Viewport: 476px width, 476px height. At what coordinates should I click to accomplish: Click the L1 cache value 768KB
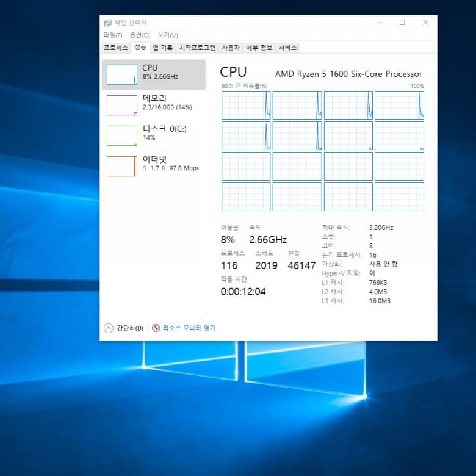(x=378, y=283)
